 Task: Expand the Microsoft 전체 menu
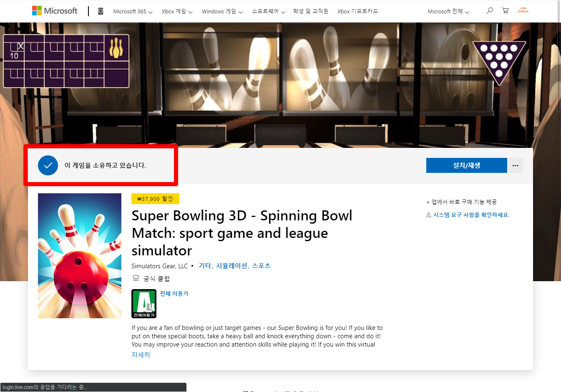[448, 12]
